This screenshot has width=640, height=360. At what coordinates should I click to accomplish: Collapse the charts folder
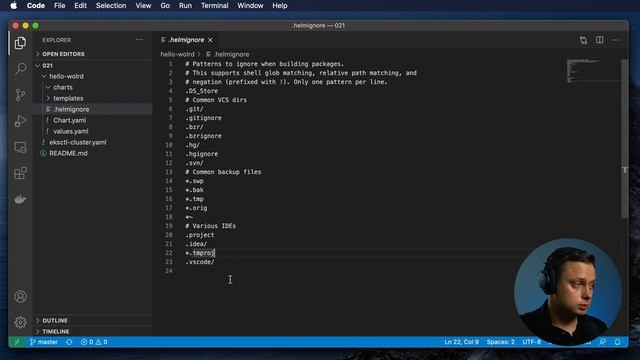93,87
